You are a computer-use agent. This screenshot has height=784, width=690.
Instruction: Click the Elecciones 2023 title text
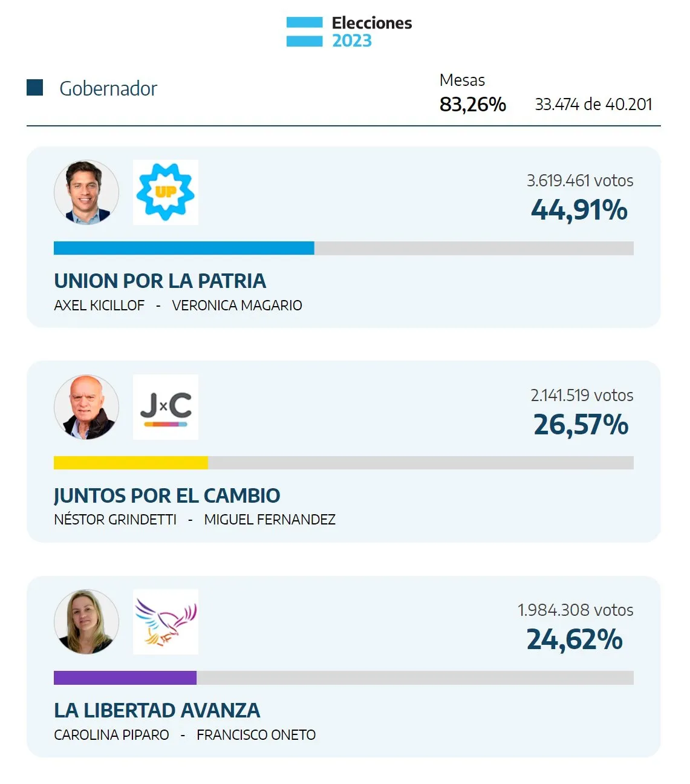pyautogui.click(x=371, y=32)
